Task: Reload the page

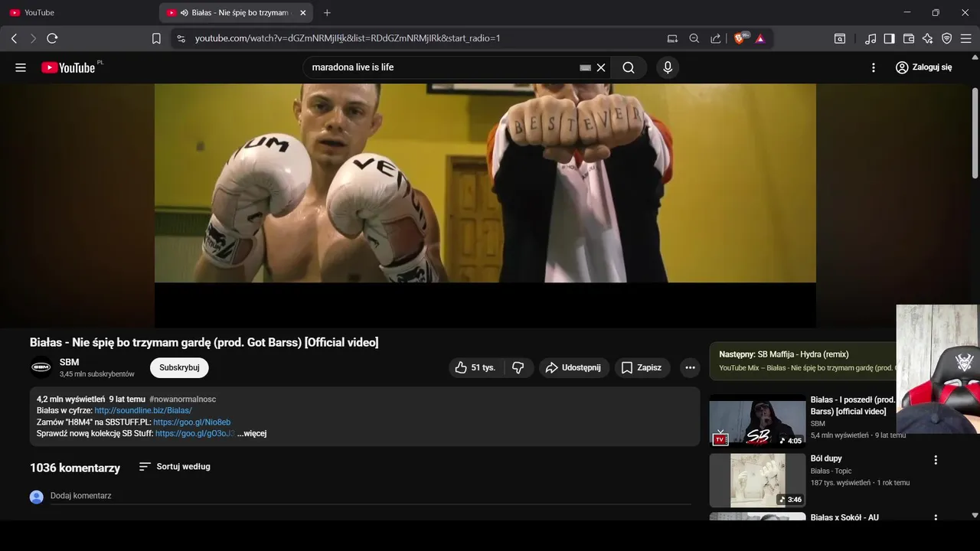Action: tap(52, 38)
